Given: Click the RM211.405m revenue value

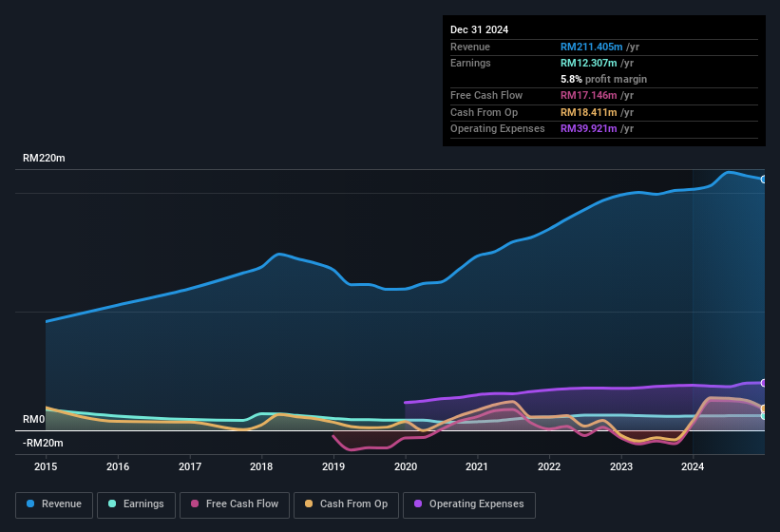Looking at the screenshot, I should (592, 47).
